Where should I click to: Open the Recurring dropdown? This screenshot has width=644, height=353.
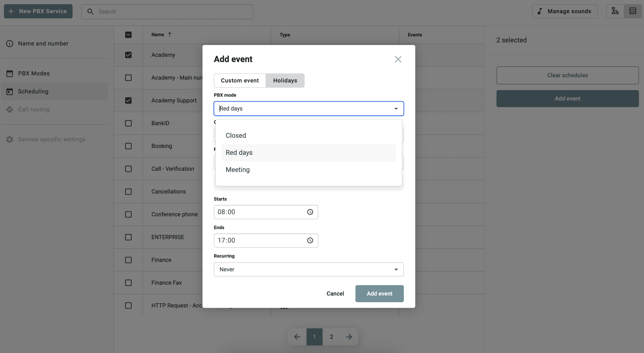[x=309, y=269]
